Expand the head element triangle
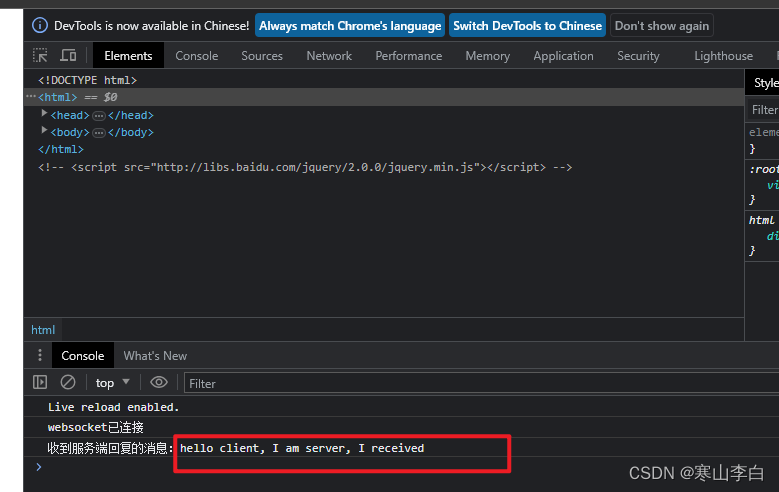The height and width of the screenshot is (492, 779). (44, 113)
